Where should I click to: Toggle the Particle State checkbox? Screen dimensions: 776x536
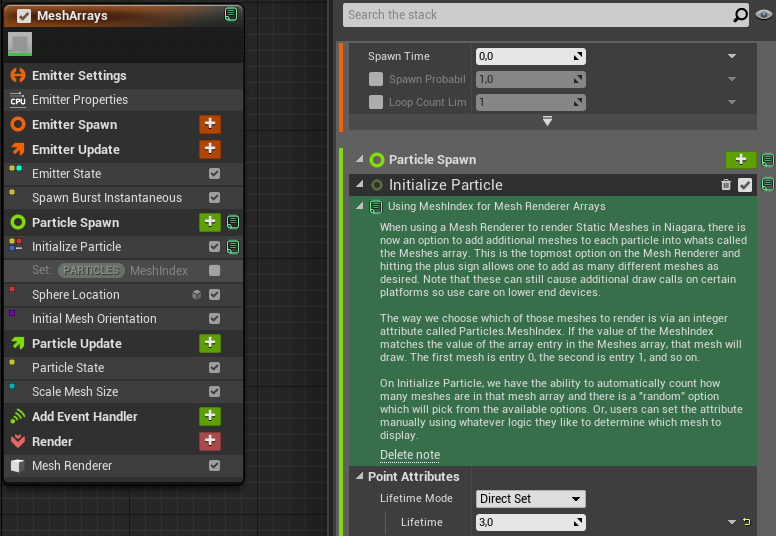[x=214, y=367]
